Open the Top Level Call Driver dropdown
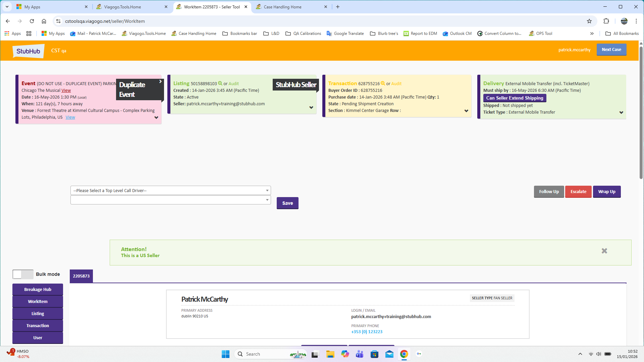The height and width of the screenshot is (362, 644). coord(170,190)
